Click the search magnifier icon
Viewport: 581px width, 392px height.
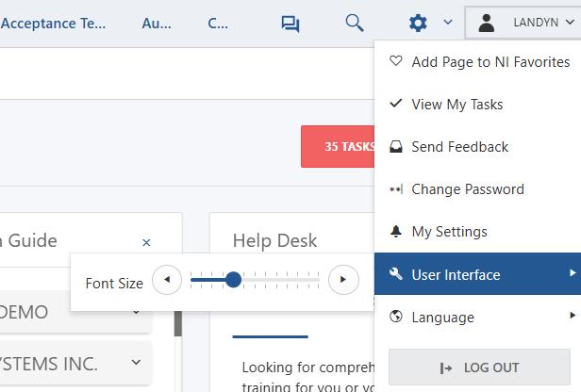tap(355, 23)
